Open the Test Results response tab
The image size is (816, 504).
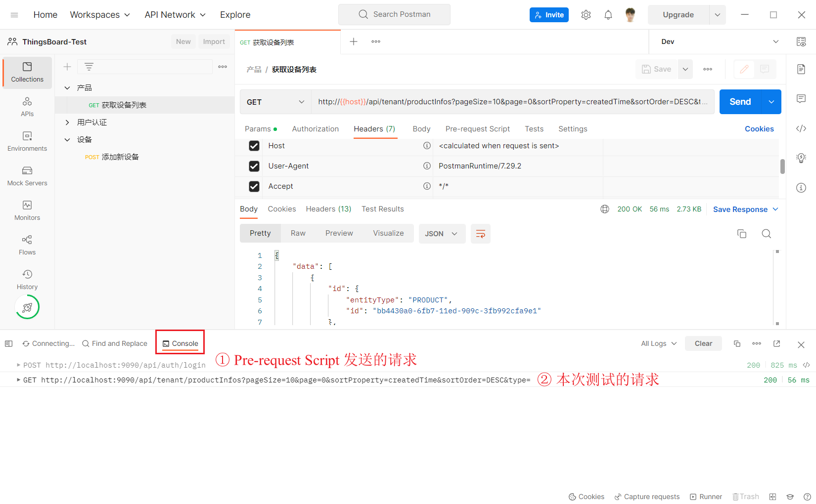[x=383, y=209]
